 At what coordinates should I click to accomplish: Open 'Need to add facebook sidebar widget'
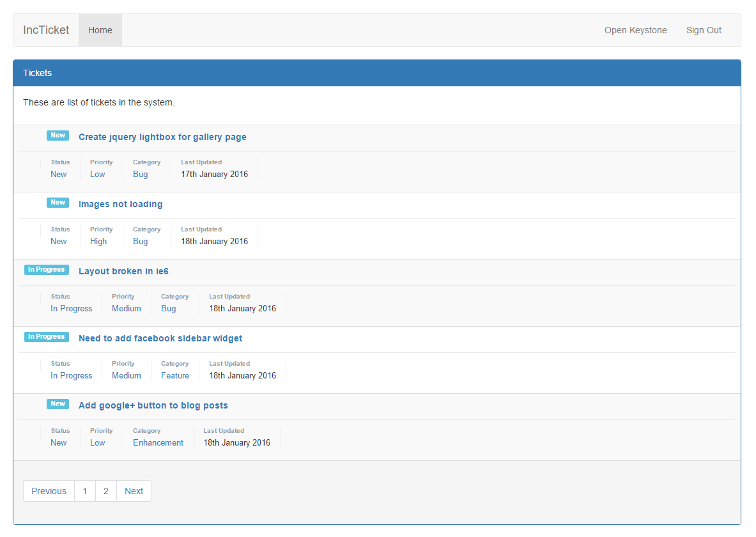[160, 338]
